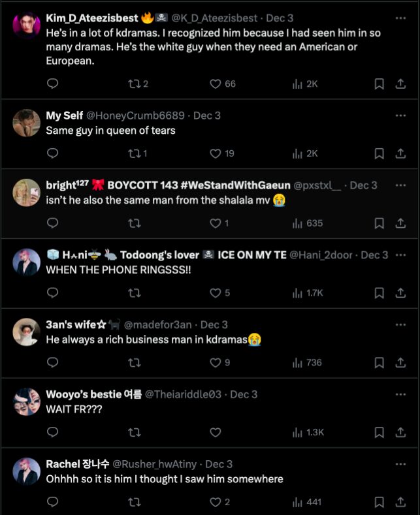
Task: Open Dec 3 timestamp on @madefor3an's tweet
Action: (214, 324)
